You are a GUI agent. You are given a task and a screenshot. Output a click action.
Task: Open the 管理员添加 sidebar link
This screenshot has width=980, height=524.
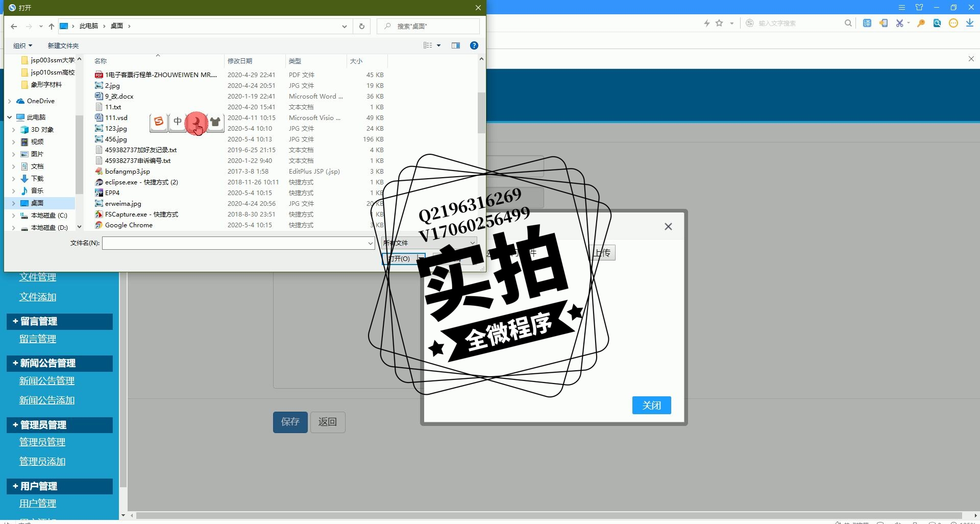click(x=42, y=462)
